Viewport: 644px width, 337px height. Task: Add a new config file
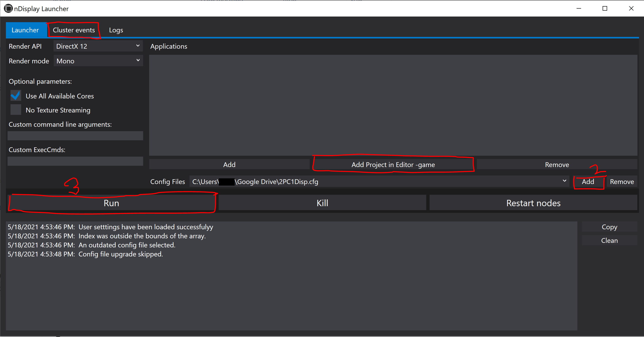(588, 182)
